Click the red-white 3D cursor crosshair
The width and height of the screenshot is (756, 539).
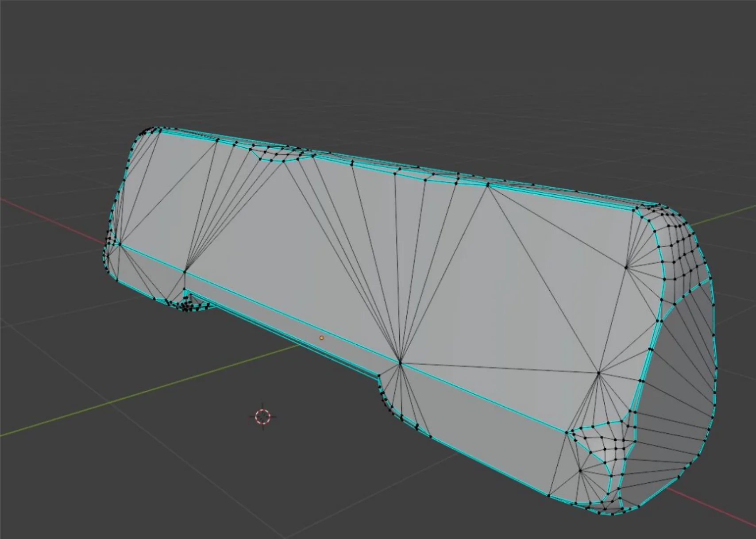click(263, 416)
